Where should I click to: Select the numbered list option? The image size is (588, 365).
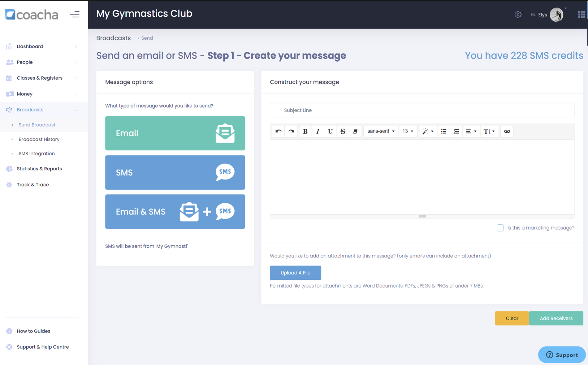click(x=456, y=131)
